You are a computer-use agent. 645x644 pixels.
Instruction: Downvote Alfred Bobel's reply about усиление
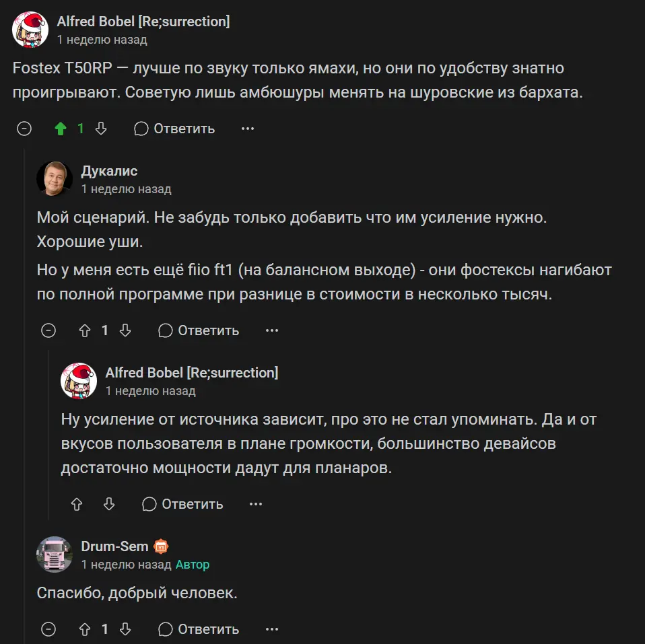click(109, 504)
